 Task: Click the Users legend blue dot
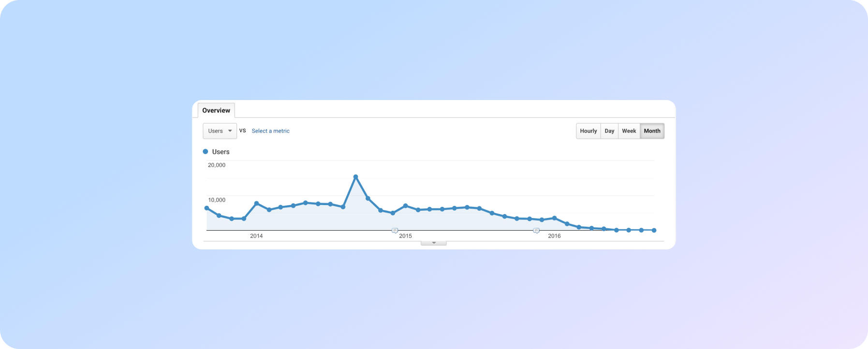pyautogui.click(x=206, y=152)
